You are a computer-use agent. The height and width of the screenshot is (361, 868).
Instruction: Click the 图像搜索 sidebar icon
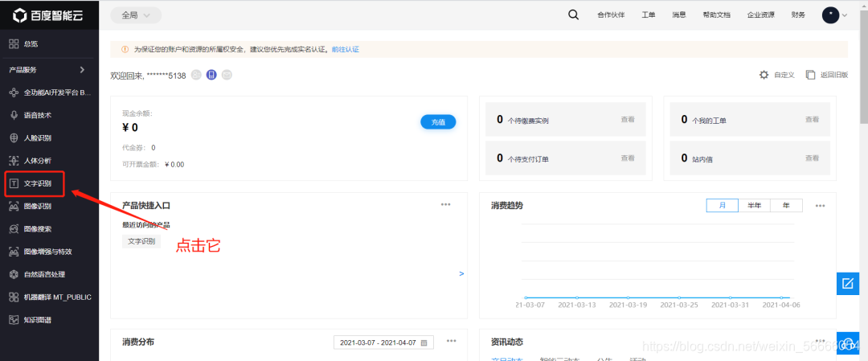(14, 228)
